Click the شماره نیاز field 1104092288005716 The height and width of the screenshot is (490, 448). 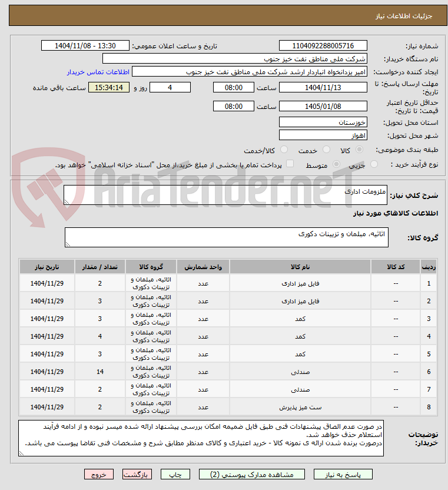click(323, 45)
